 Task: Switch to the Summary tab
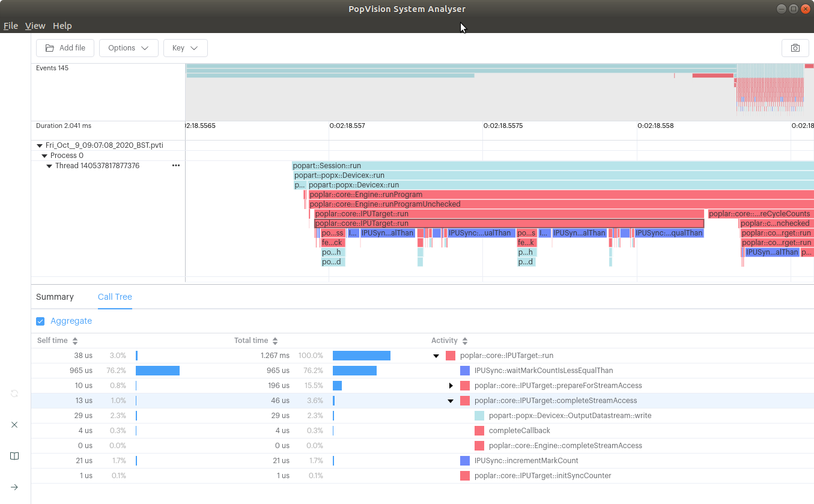(55, 297)
